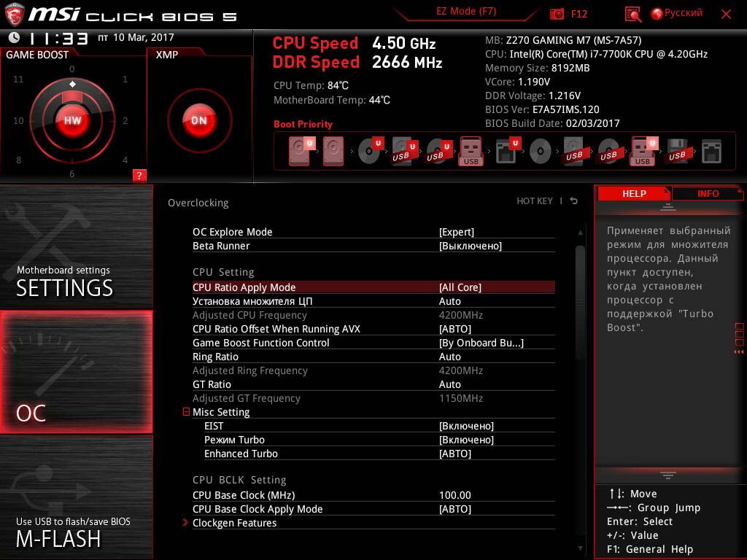Expand the side panel using triple red arrows

[x=739, y=352]
